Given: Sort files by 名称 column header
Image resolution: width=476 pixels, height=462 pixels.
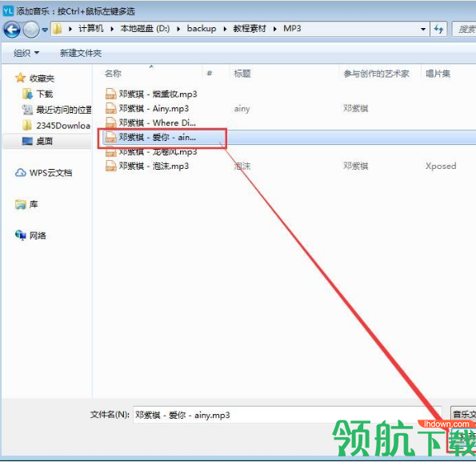Looking at the screenshot, I should tap(113, 74).
